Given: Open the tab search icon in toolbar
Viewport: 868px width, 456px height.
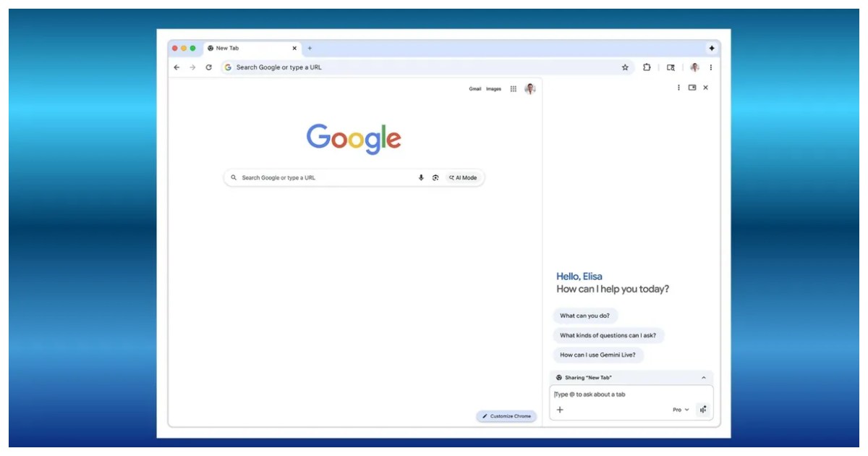Looking at the screenshot, I should (671, 67).
